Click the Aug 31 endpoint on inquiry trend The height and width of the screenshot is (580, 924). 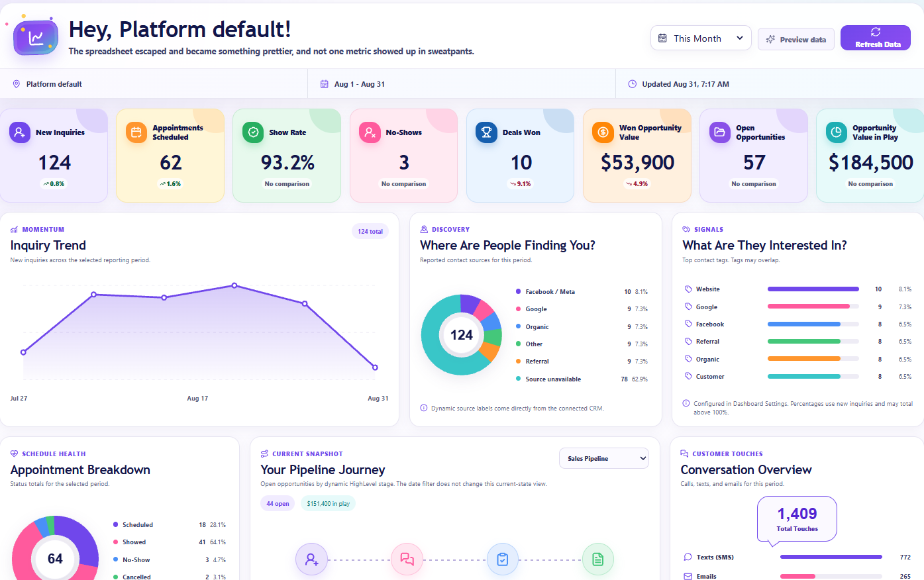(x=375, y=367)
